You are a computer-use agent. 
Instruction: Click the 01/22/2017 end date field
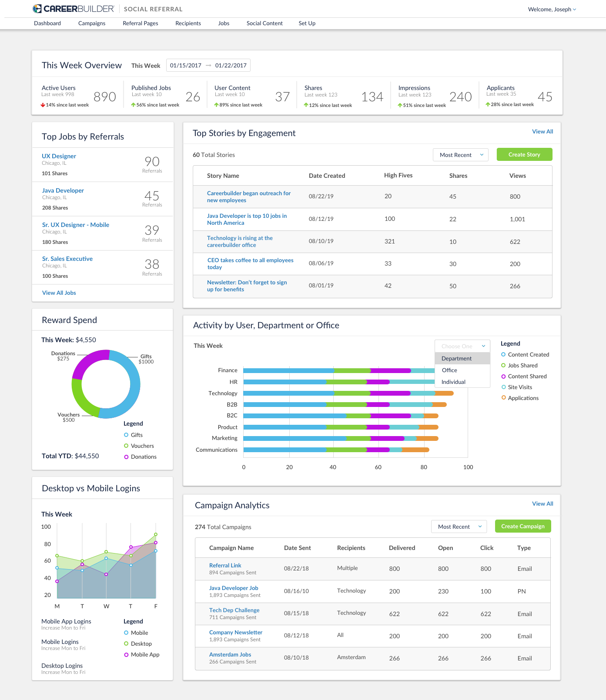[231, 65]
